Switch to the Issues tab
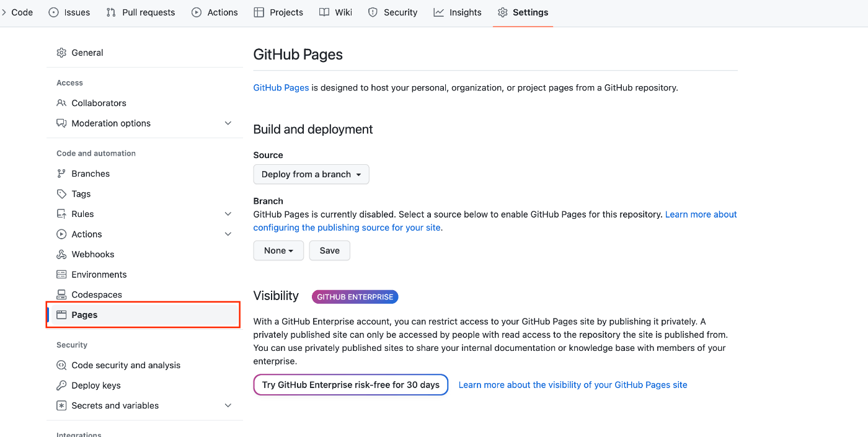Screen dimensions: 868x437 [x=69, y=12]
